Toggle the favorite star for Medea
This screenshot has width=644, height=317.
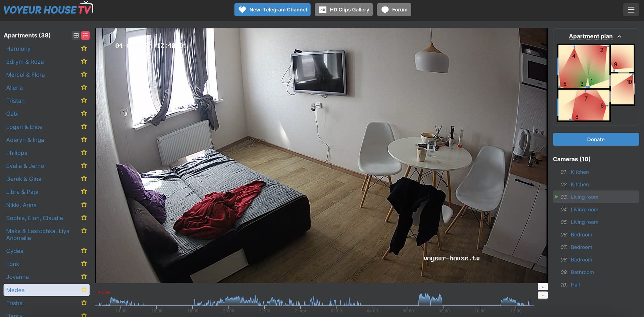(84, 290)
